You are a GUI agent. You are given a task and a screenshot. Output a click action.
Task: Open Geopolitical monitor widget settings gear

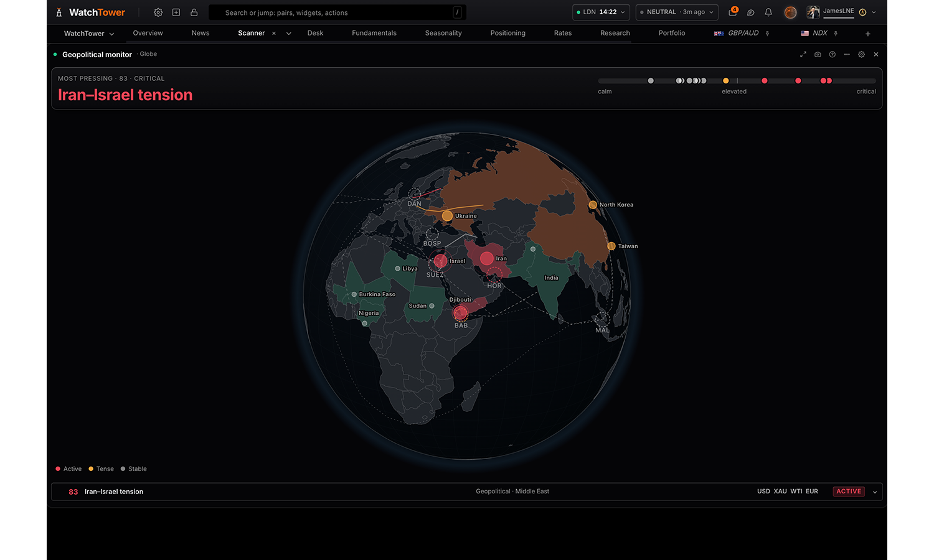[x=862, y=55]
